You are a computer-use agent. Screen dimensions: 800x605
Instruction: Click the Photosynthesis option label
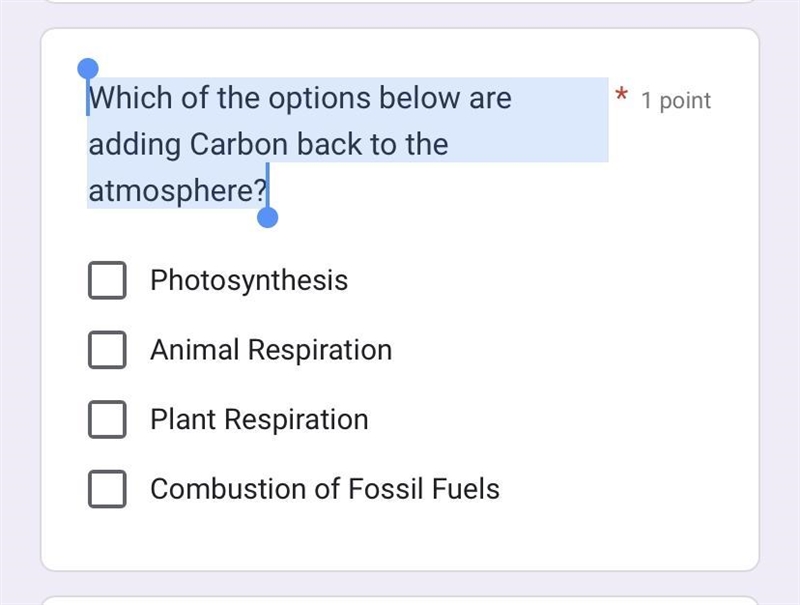[x=249, y=281]
